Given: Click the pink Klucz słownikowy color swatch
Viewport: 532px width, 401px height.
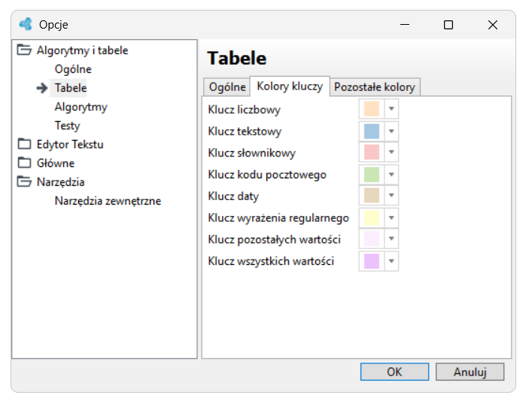Looking at the screenshot, I should pyautogui.click(x=372, y=152).
